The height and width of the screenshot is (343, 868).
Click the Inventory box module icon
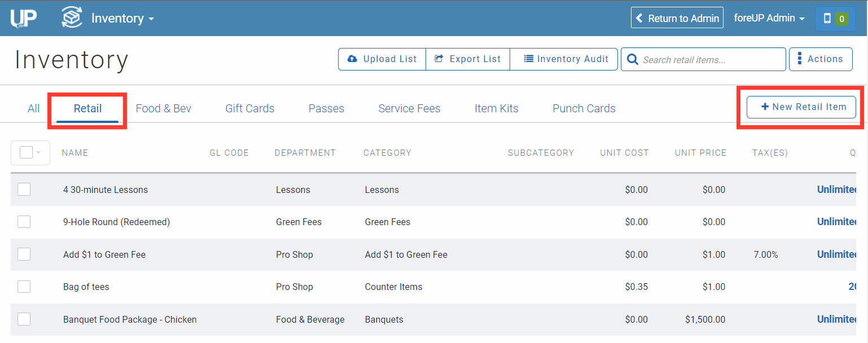point(72,18)
